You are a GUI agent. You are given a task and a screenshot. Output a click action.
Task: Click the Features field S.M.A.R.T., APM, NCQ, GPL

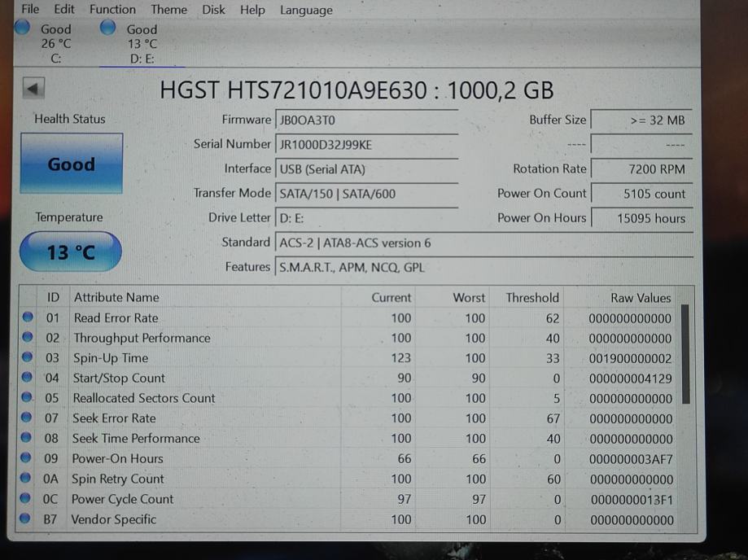tap(483, 267)
